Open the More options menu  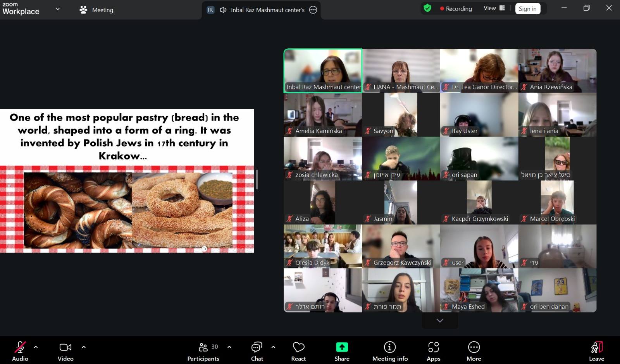click(x=474, y=352)
